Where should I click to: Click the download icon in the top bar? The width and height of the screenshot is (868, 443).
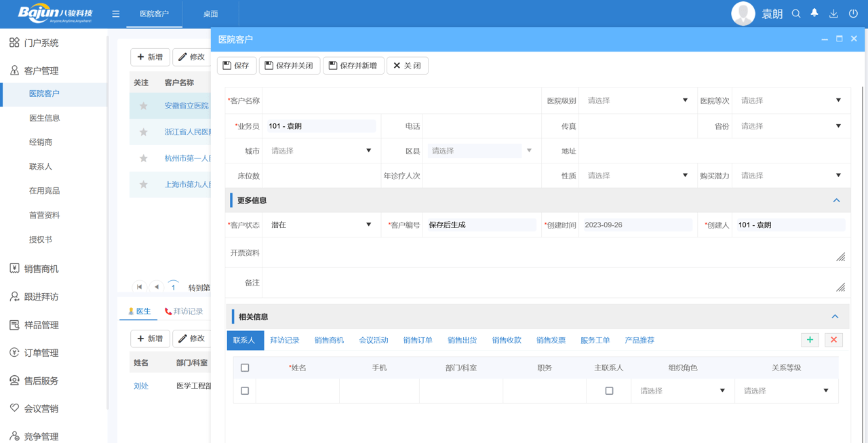(x=833, y=13)
